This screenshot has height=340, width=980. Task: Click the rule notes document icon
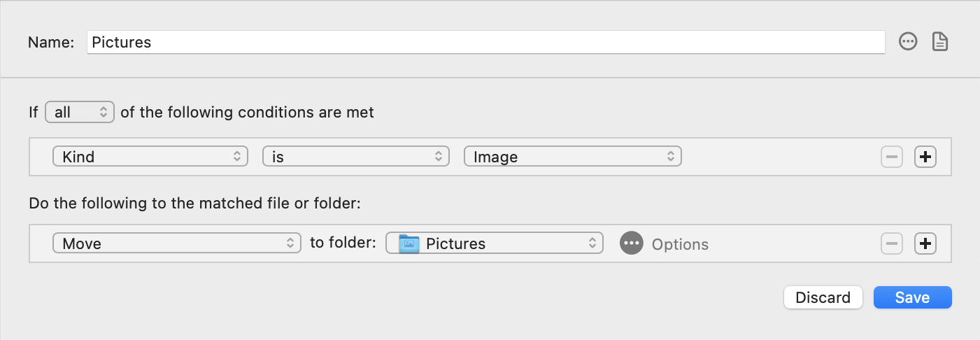click(x=940, y=42)
